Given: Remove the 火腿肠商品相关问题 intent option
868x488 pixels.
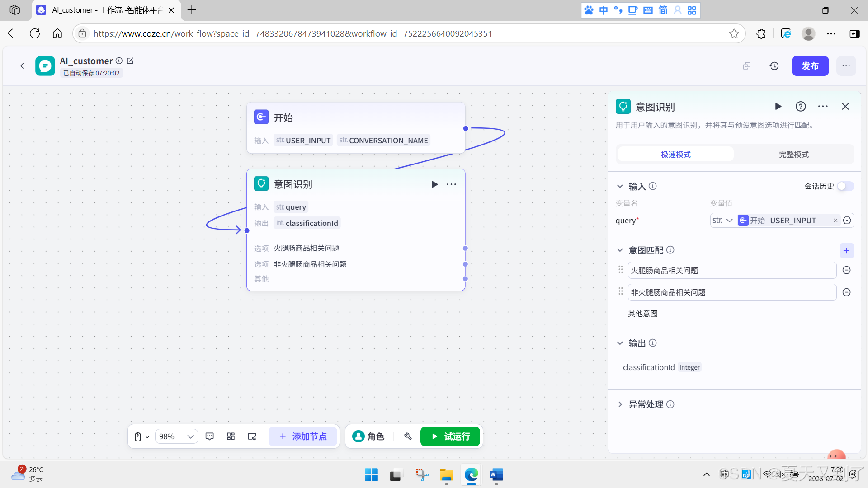Looking at the screenshot, I should point(846,270).
